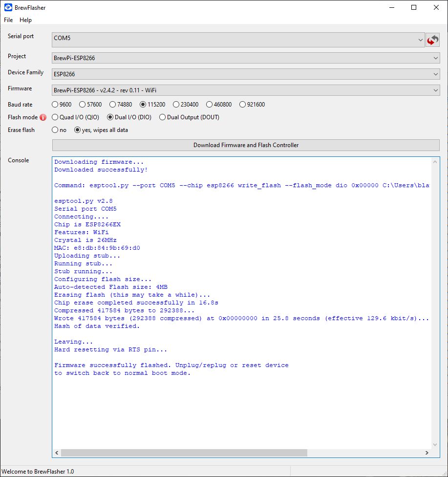Click the 'Downloaded successfully!' console line
The width and height of the screenshot is (448, 477).
pos(101,170)
